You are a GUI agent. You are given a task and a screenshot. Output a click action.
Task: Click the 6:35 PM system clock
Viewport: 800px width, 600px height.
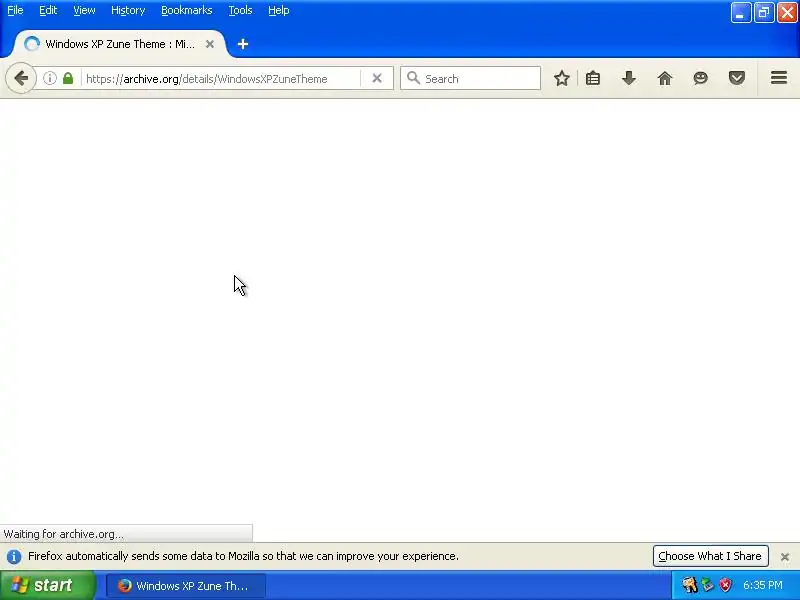pyautogui.click(x=763, y=585)
